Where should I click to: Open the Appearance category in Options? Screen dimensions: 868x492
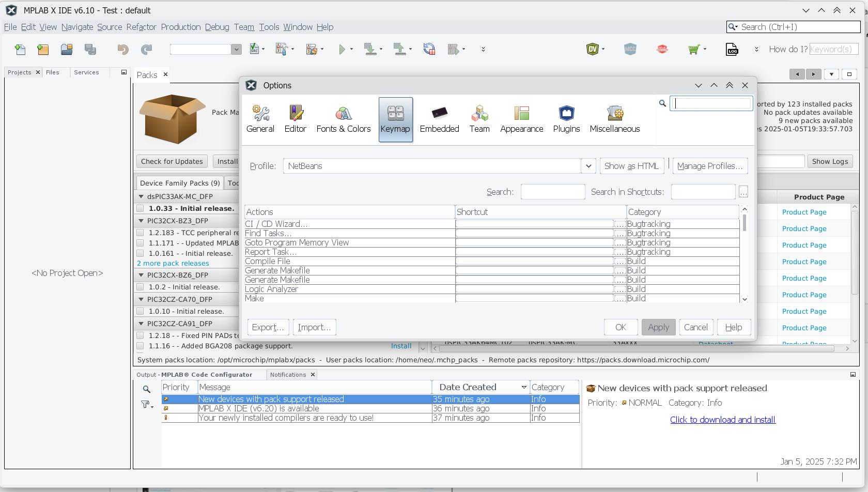click(521, 119)
